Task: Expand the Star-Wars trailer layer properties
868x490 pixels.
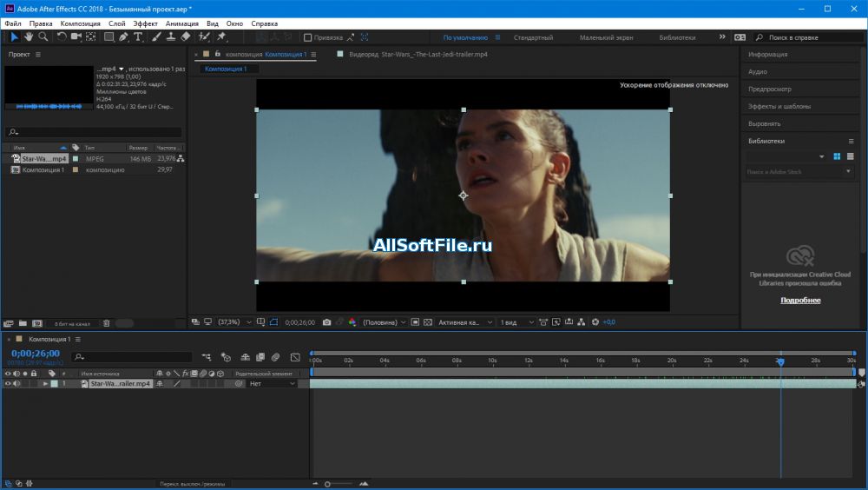Action: 45,383
